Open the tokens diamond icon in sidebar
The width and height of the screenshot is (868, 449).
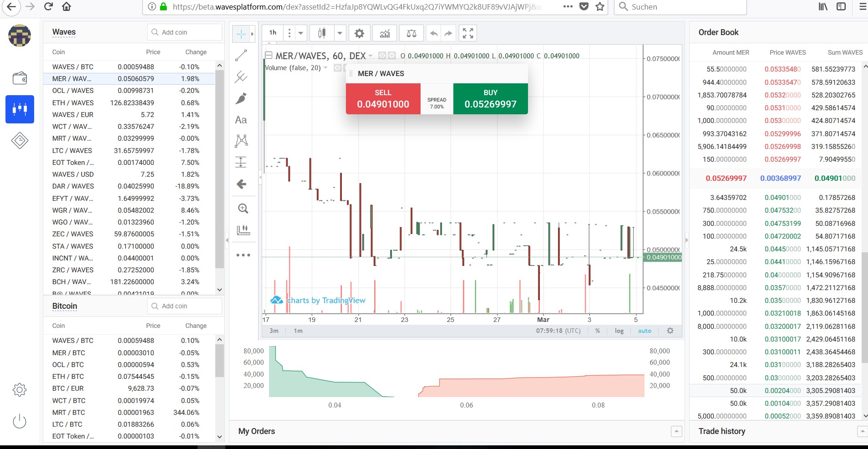point(20,140)
